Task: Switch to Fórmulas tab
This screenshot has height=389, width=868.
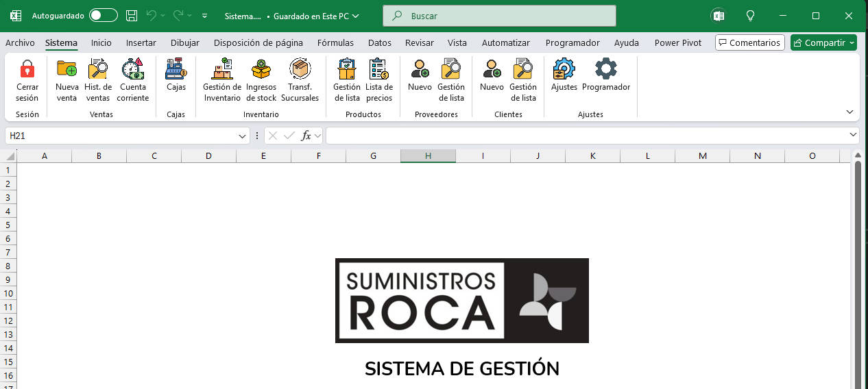Action: tap(335, 42)
